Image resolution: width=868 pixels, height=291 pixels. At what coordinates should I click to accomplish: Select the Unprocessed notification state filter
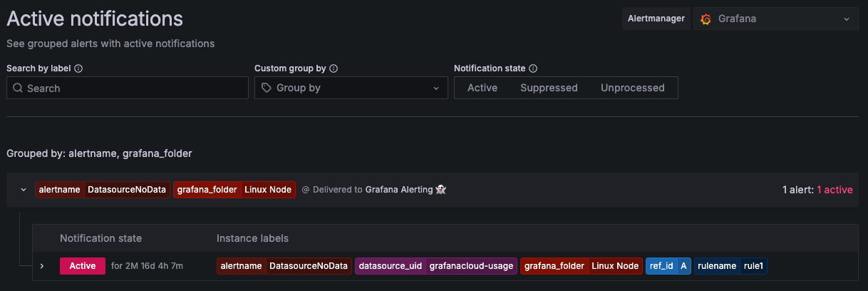[x=632, y=88]
